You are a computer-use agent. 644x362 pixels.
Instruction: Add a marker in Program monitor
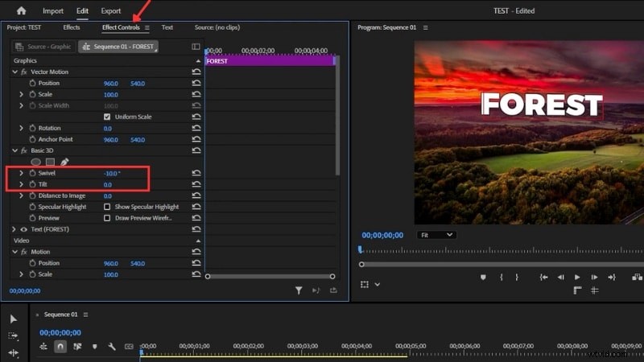[x=483, y=278]
